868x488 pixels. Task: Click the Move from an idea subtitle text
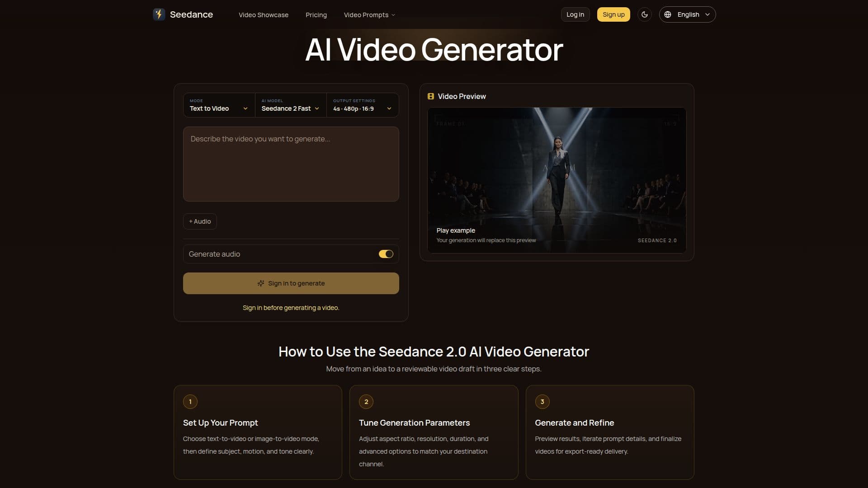434,369
